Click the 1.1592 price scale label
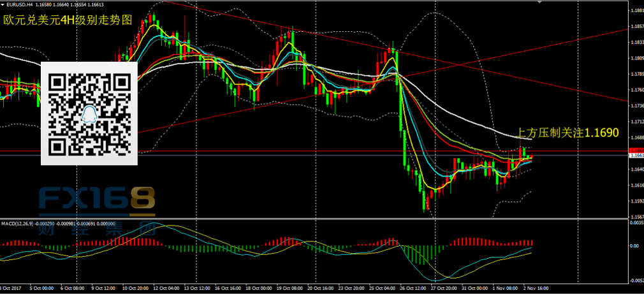Image resolution: width=644 pixels, height=295 pixels. pyautogui.click(x=635, y=201)
